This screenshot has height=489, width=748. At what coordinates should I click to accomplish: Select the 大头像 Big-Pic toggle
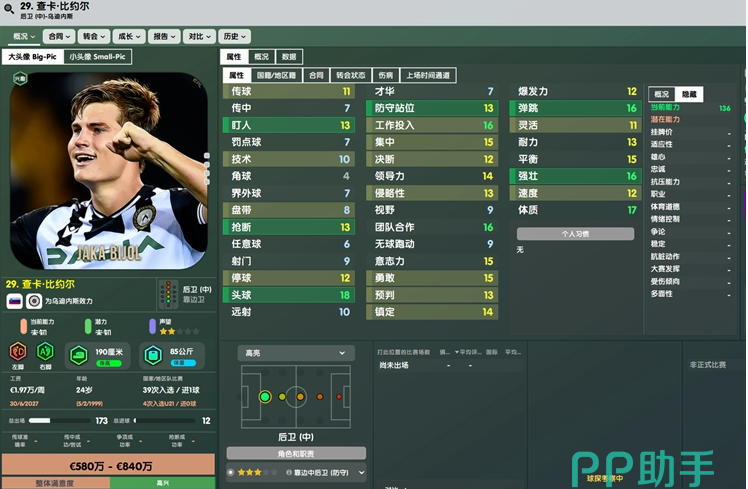[32, 57]
